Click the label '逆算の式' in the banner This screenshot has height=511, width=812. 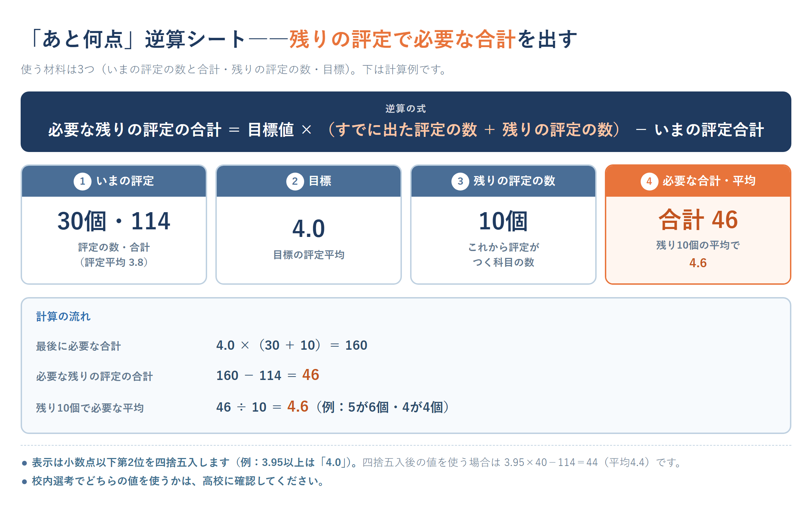point(406,109)
